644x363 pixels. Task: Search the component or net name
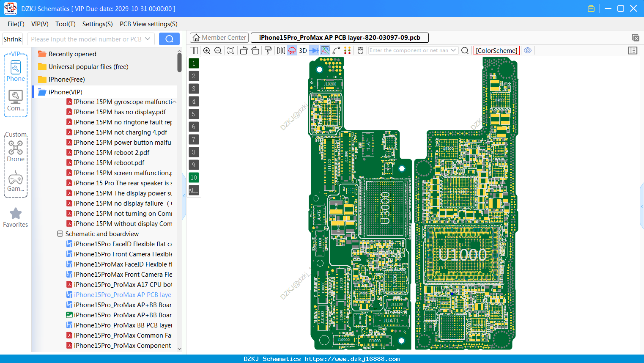click(x=465, y=51)
